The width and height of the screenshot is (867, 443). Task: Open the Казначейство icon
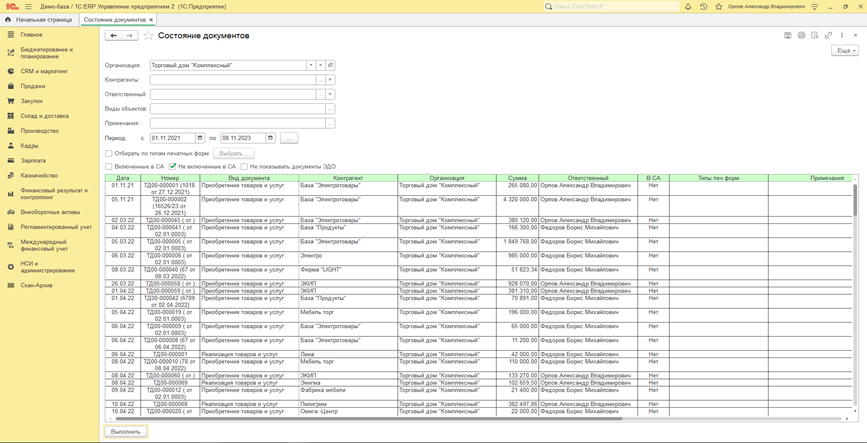[10, 175]
